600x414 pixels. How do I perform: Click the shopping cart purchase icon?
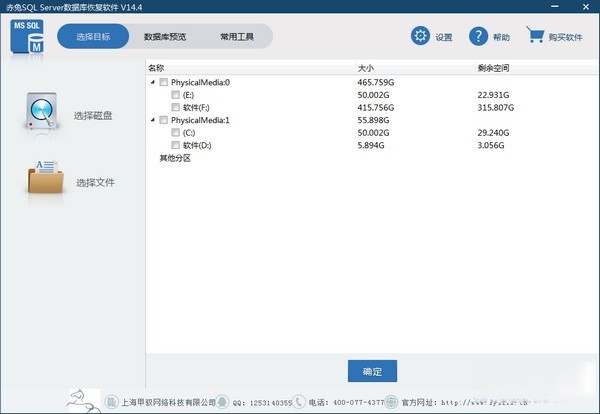click(535, 35)
